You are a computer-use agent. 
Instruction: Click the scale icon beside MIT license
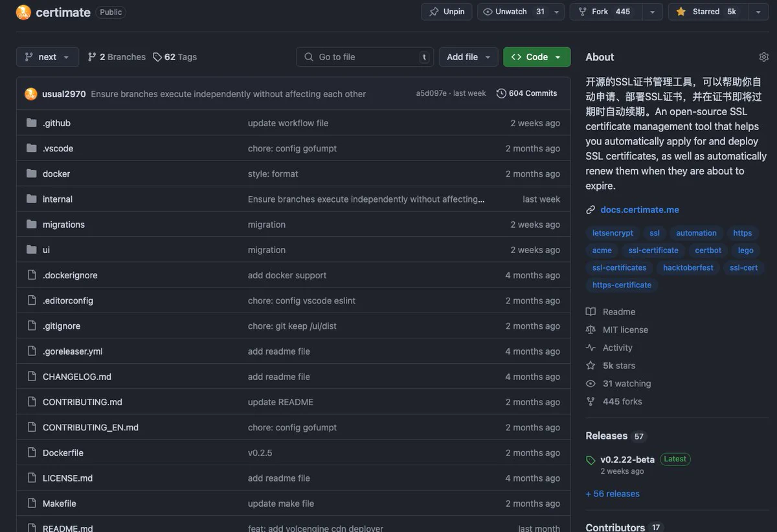591,329
